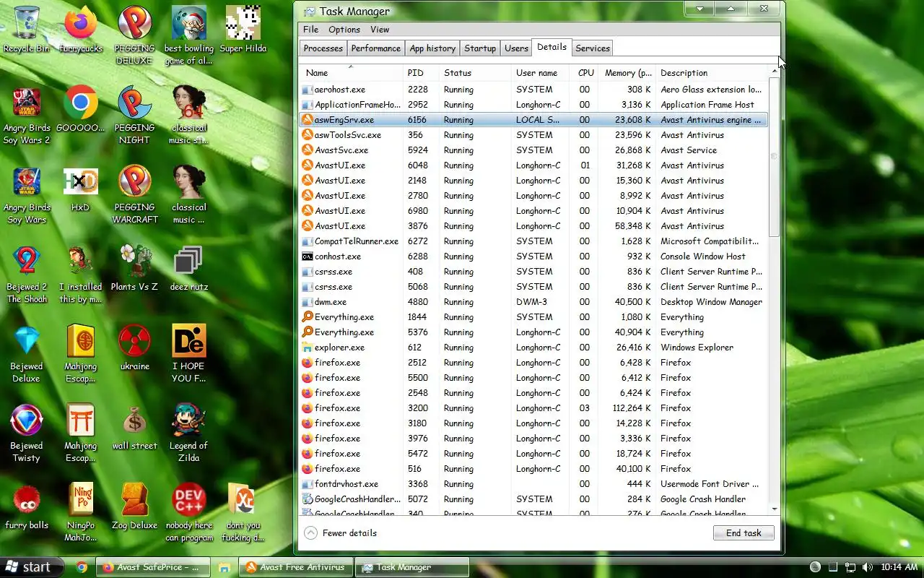Open the Dev-C++ shortcut on the desktop
Screen dimensions: 924x578
[188, 512]
